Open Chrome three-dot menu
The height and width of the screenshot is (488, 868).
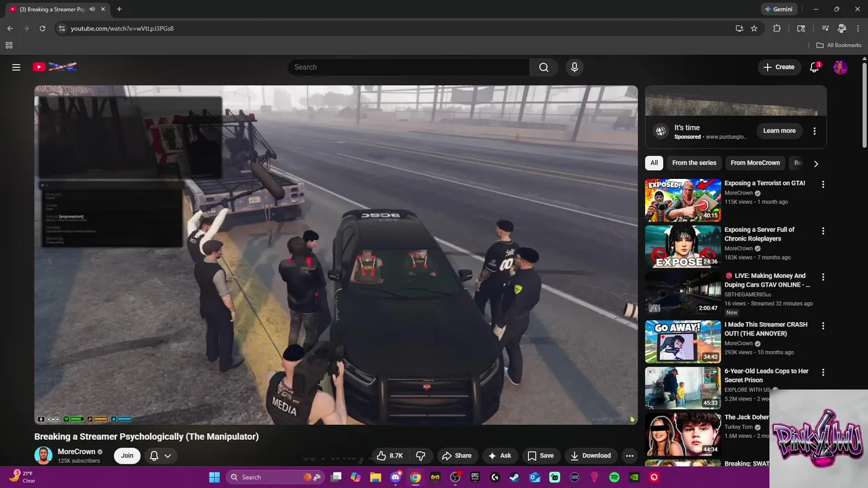pos(858,28)
